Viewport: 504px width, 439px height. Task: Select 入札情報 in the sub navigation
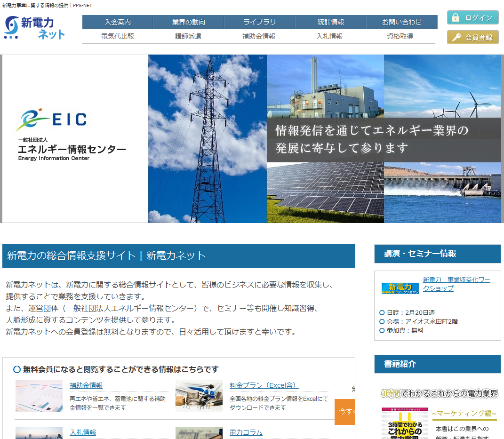[329, 36]
